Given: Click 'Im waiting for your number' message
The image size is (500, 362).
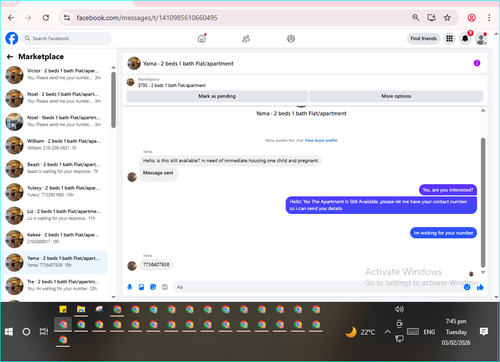Looking at the screenshot, I should pyautogui.click(x=443, y=233).
